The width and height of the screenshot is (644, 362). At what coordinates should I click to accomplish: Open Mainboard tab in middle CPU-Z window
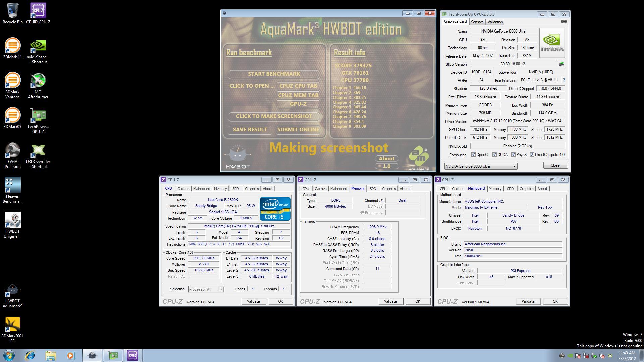[339, 189]
